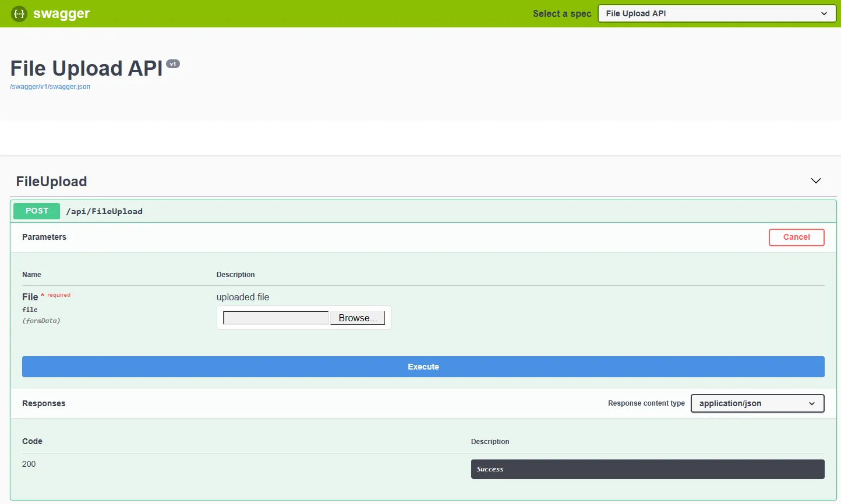Click the File Upload API title

tap(87, 69)
